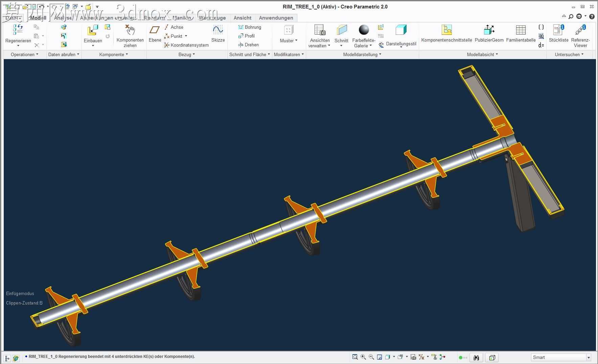598x364 pixels.
Task: Toggle the web browser icon bottom-left
Action: pyautogui.click(x=16, y=358)
